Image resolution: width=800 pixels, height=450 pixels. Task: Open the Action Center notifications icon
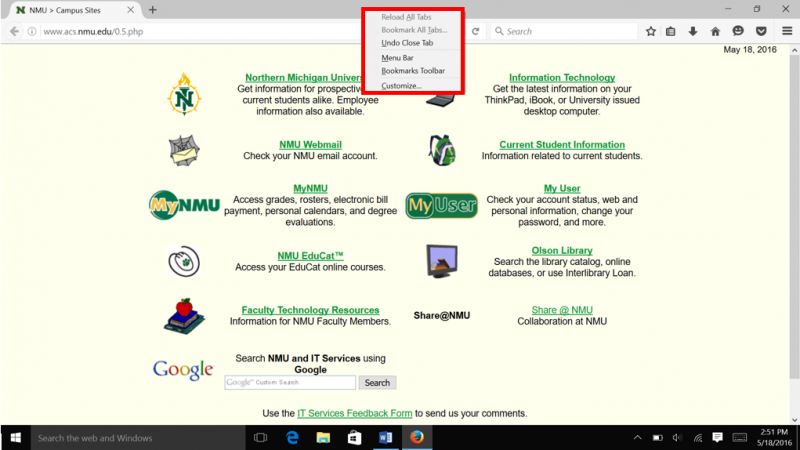click(x=717, y=438)
